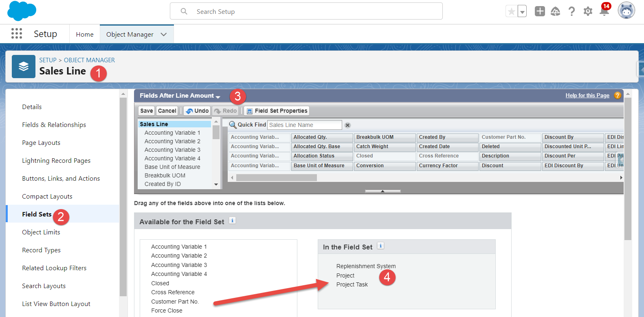This screenshot has height=317, width=644.
Task: Select Accounting Variable 3 in the object list
Action: (x=172, y=150)
